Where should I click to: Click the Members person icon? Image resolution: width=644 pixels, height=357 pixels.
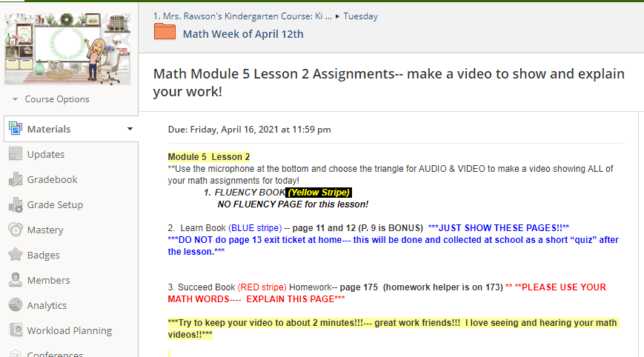(16, 280)
